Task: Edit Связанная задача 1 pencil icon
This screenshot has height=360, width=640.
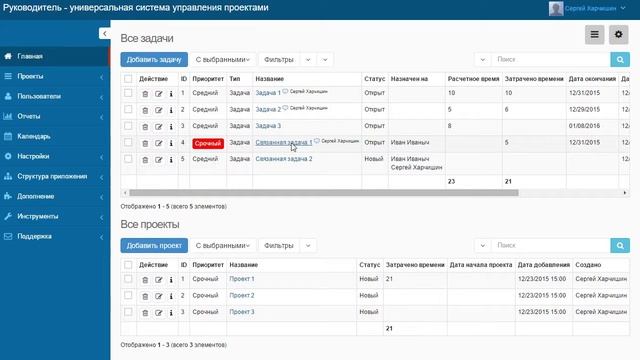Action: coord(158,143)
